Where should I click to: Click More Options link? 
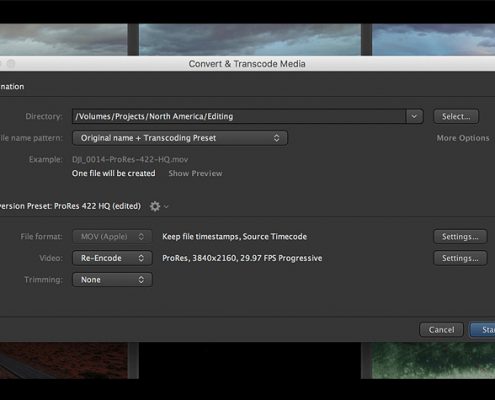pos(463,138)
